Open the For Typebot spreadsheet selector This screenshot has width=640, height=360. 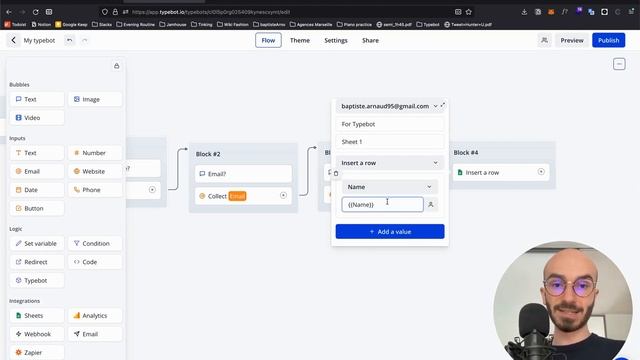point(390,124)
